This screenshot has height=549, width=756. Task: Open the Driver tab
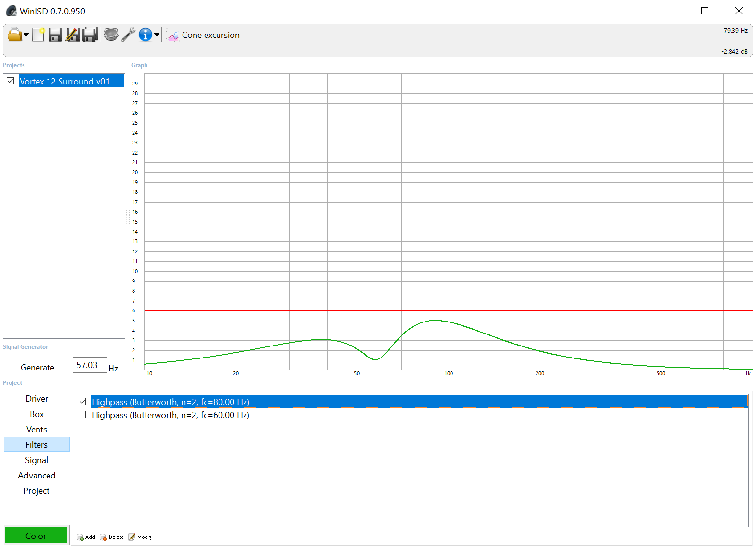(37, 399)
